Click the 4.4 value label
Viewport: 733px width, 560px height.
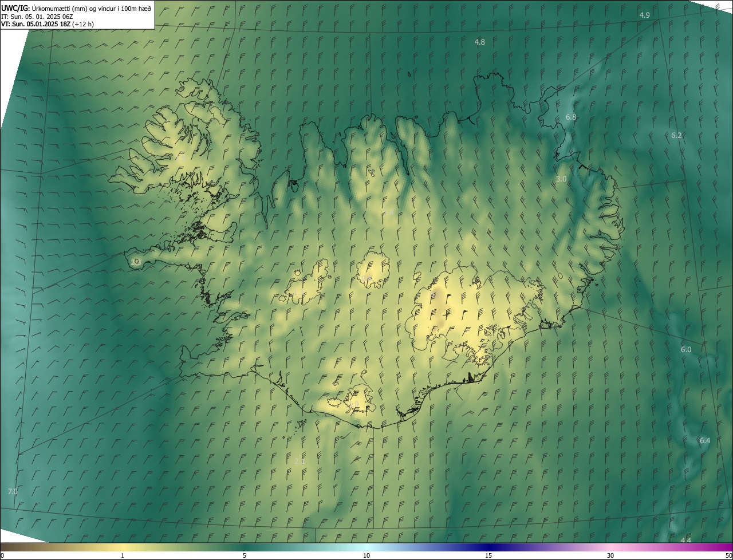(686, 541)
